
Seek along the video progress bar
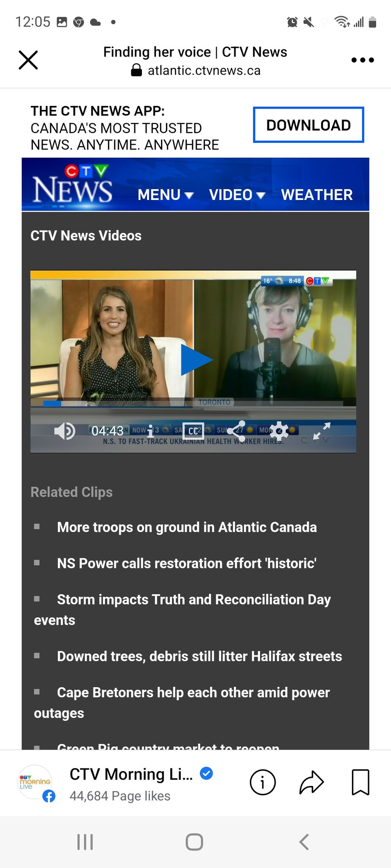[x=193, y=404]
